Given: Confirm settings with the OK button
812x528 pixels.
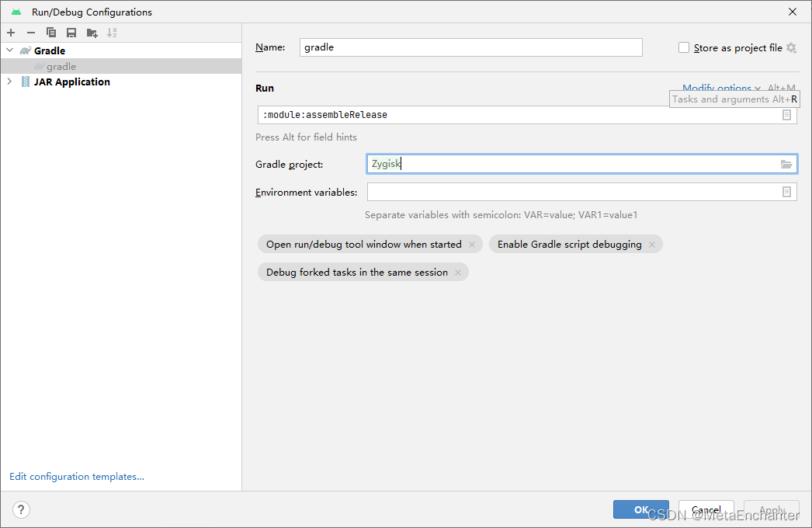Looking at the screenshot, I should click(640, 509).
